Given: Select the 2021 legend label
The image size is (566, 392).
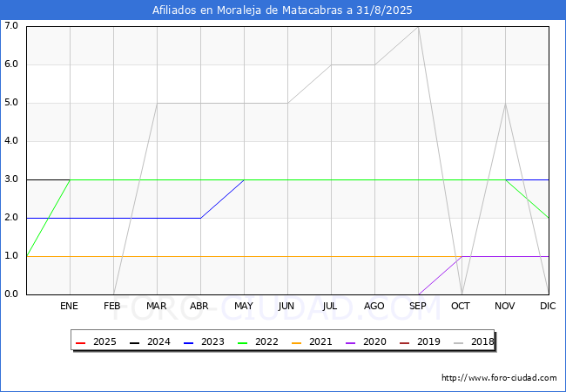Looking at the screenshot, I should point(320,341).
